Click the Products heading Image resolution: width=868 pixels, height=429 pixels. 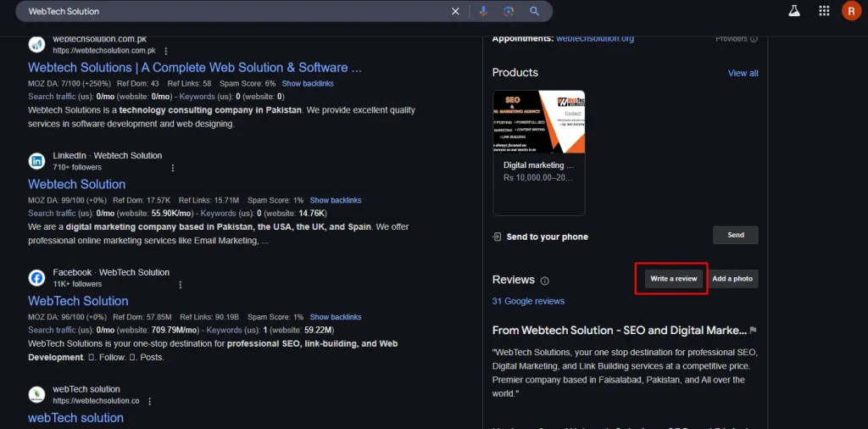[x=515, y=73]
